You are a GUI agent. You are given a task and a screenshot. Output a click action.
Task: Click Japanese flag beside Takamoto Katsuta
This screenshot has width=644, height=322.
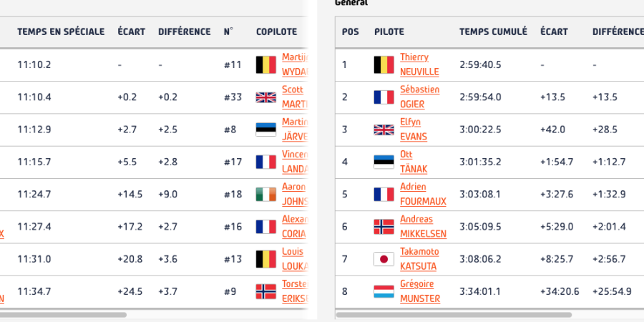[384, 259]
